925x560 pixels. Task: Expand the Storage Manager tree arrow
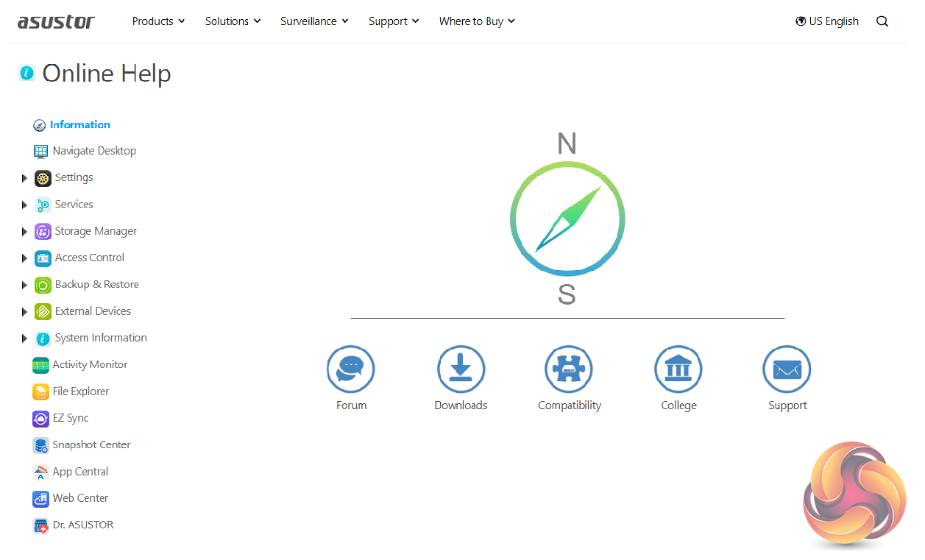24,232
